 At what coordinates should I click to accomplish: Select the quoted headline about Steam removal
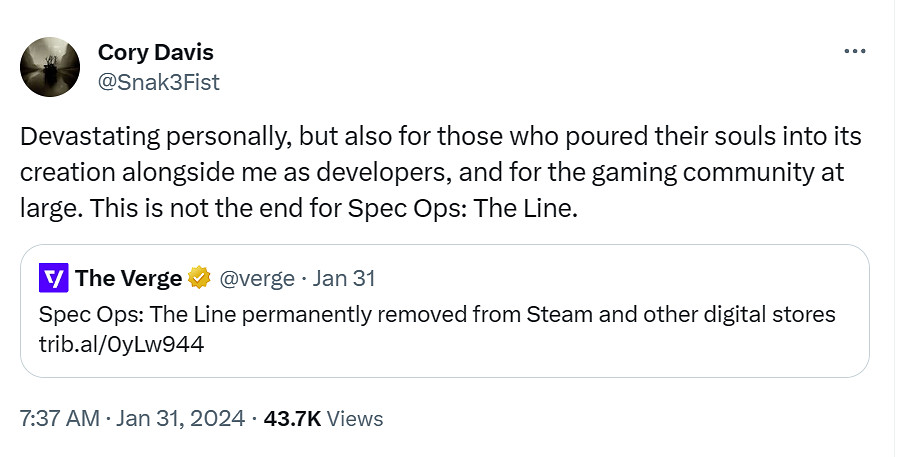pyautogui.click(x=436, y=315)
